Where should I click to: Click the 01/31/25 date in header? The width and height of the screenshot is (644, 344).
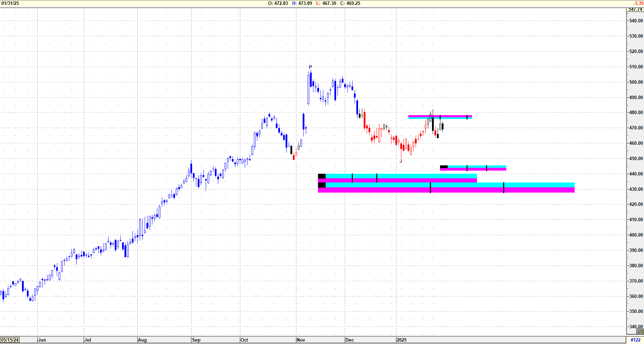[10, 3]
